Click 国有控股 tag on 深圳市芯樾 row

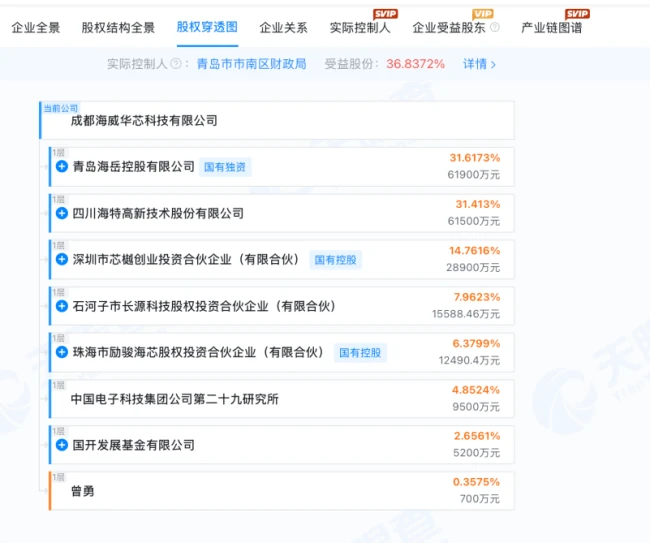335,260
